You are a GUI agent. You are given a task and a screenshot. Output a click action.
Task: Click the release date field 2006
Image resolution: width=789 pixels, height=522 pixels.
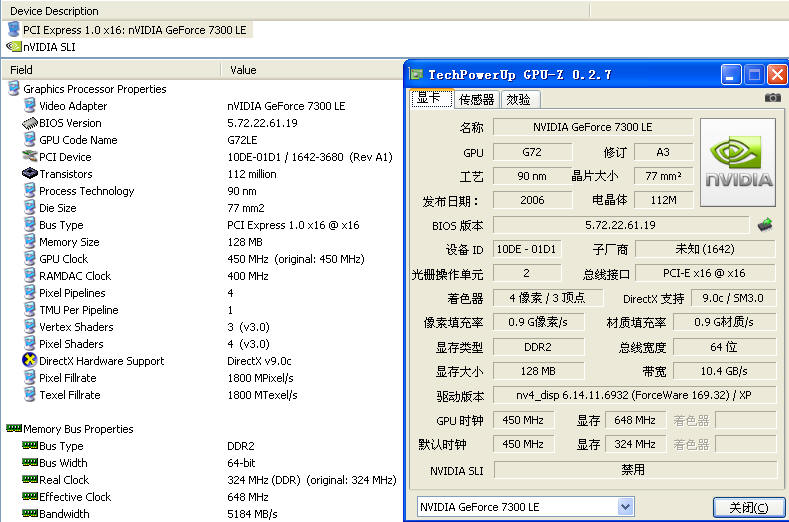pos(532,200)
